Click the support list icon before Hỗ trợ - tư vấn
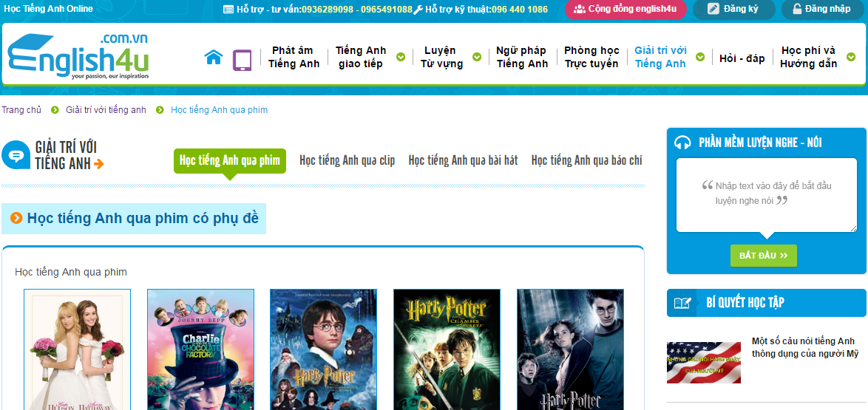Viewport: 868px width, 410px height. (228, 9)
